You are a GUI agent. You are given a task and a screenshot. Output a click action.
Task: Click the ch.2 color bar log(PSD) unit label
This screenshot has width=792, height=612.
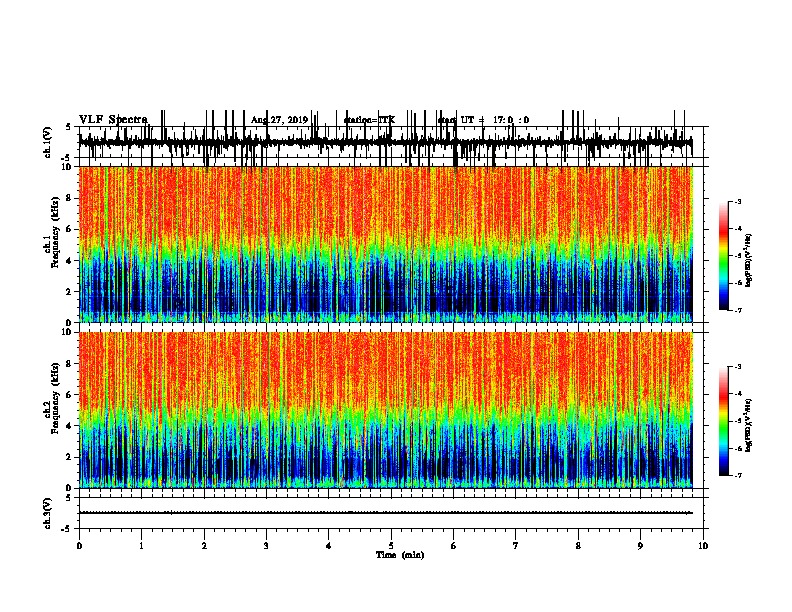[748, 426]
